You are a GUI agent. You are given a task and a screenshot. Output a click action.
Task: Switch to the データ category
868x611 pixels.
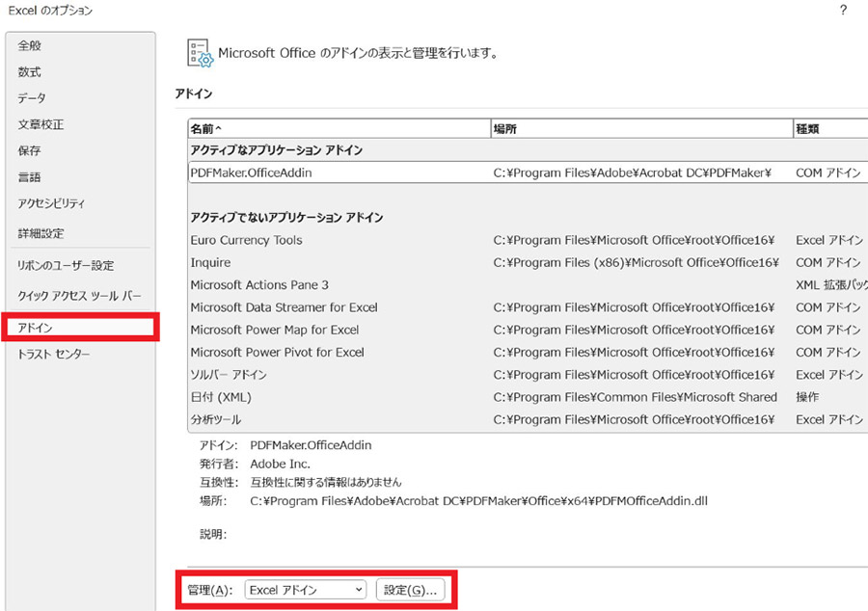(32, 98)
